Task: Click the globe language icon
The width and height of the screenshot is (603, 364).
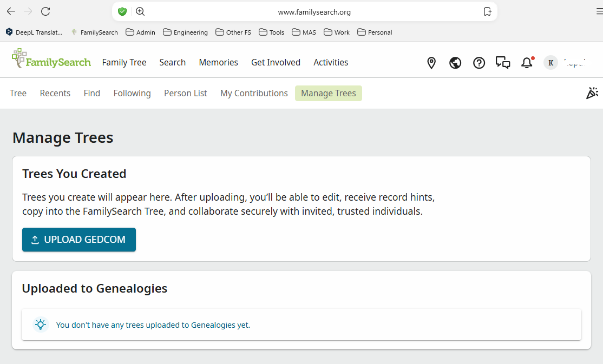Action: click(x=455, y=63)
